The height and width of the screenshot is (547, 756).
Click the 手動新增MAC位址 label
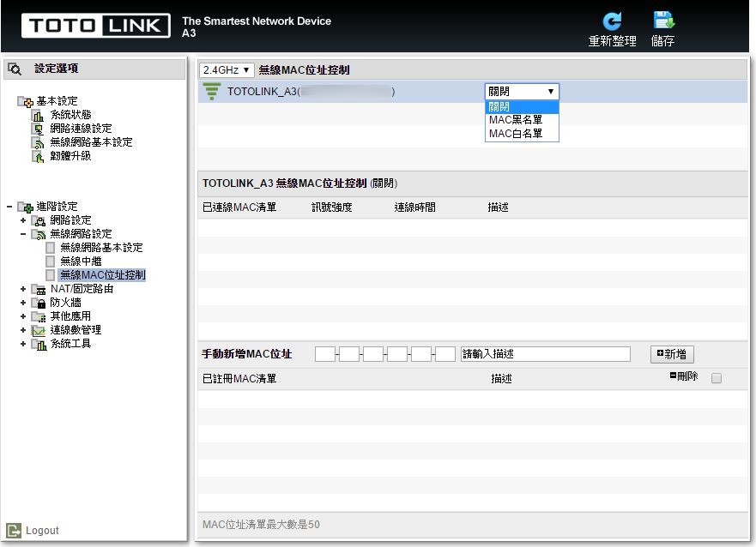pyautogui.click(x=247, y=354)
